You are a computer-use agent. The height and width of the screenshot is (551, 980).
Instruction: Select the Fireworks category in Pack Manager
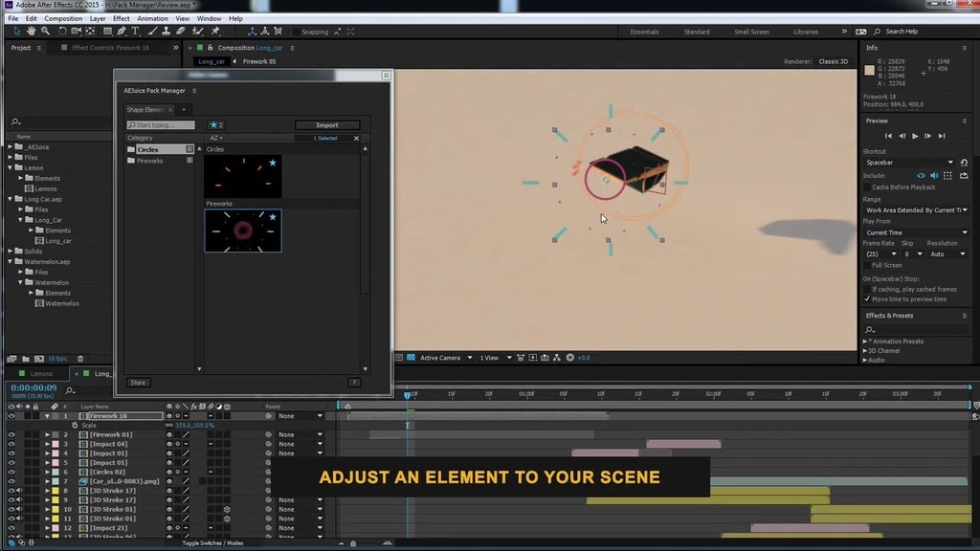[150, 161]
